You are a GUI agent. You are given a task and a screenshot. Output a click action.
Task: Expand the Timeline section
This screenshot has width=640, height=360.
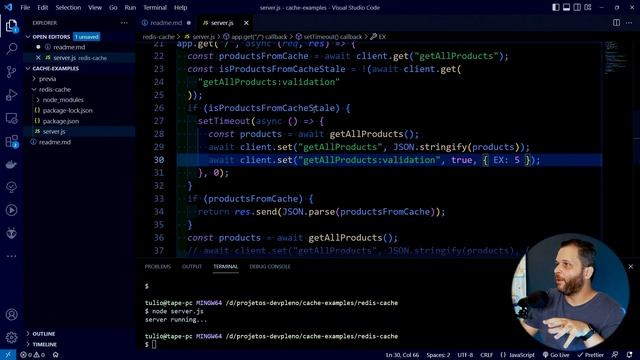(44, 344)
